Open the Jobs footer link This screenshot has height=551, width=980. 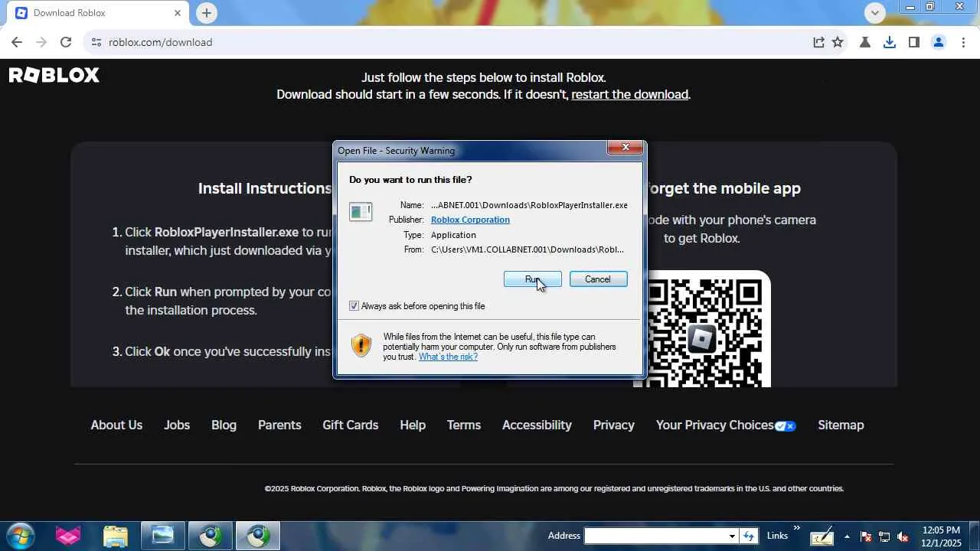(177, 425)
